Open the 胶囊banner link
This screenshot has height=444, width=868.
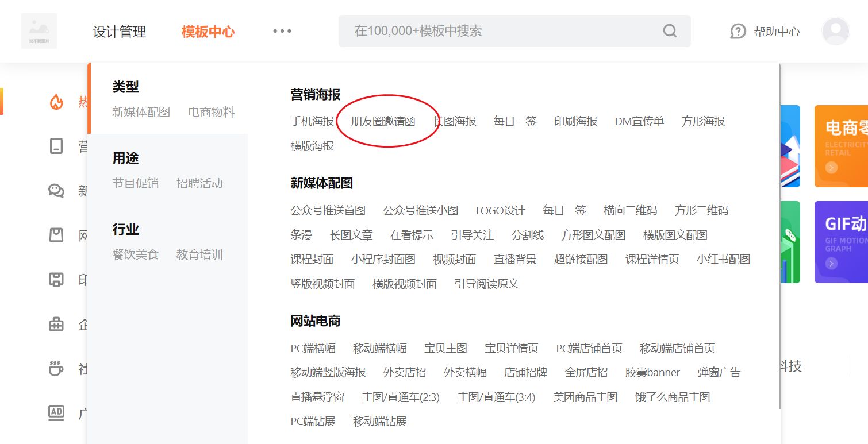(x=652, y=373)
